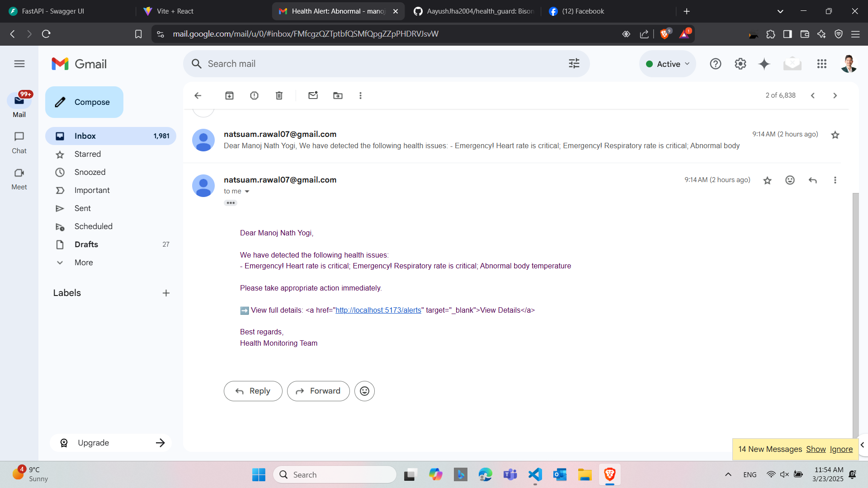This screenshot has width=868, height=488.
Task: Delete the conversation with trash icon
Action: click(x=279, y=95)
